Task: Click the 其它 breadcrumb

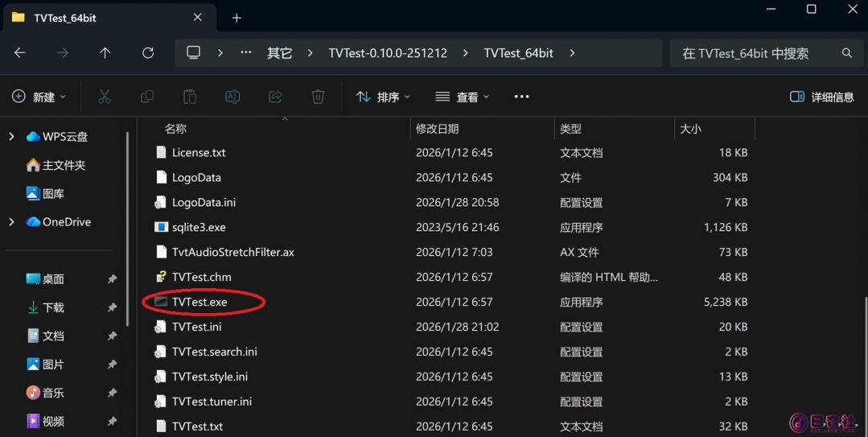Action: (x=279, y=53)
